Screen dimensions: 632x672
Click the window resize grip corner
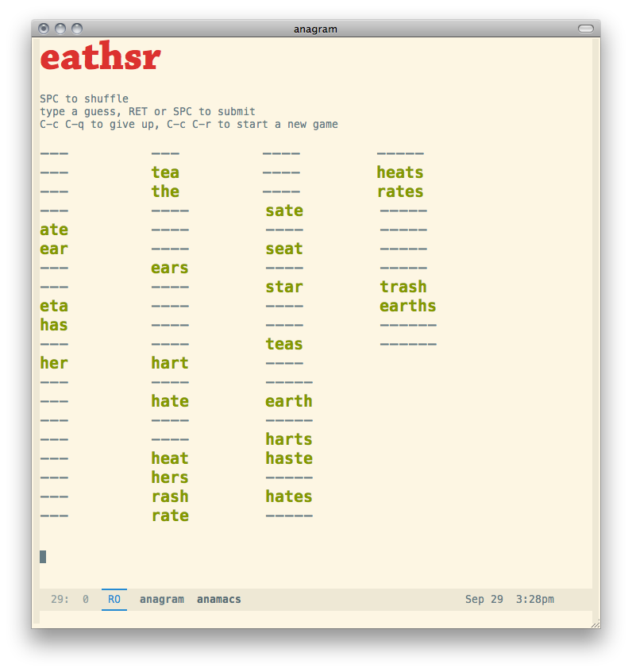pos(595,624)
